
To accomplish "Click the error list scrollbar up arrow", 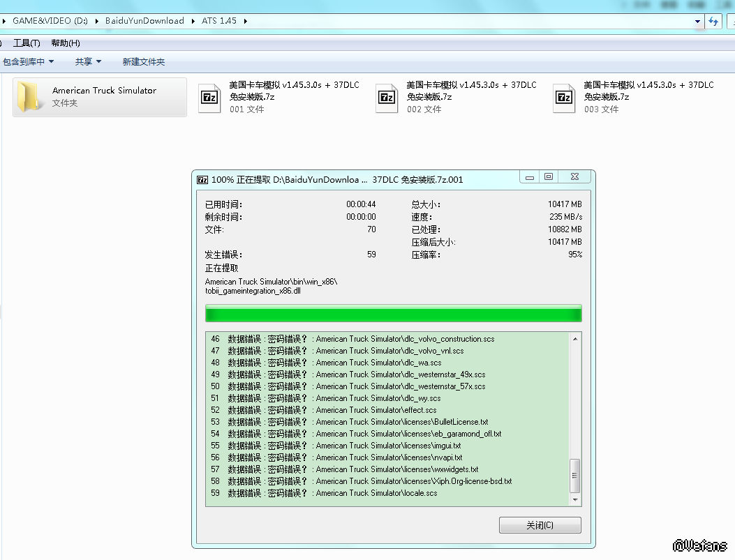I will pyautogui.click(x=575, y=339).
